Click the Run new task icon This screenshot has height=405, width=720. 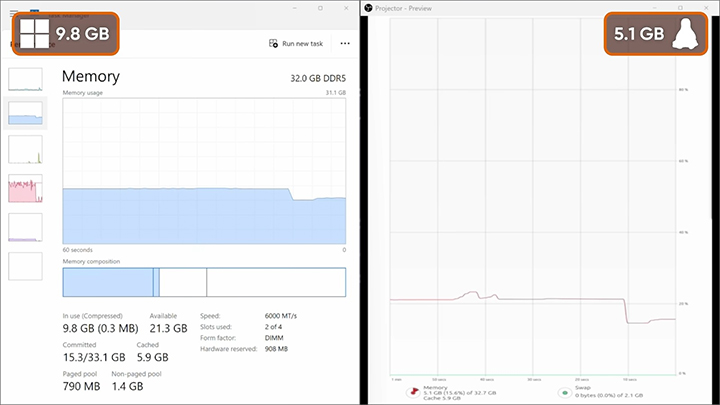273,44
